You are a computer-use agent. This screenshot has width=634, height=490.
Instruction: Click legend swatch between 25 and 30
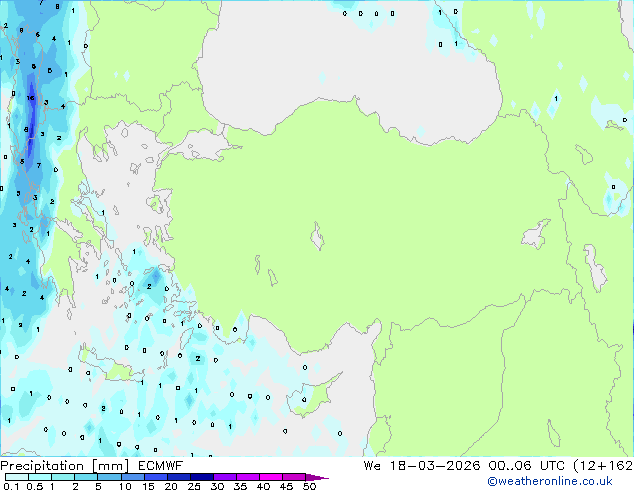pyautogui.click(x=202, y=477)
